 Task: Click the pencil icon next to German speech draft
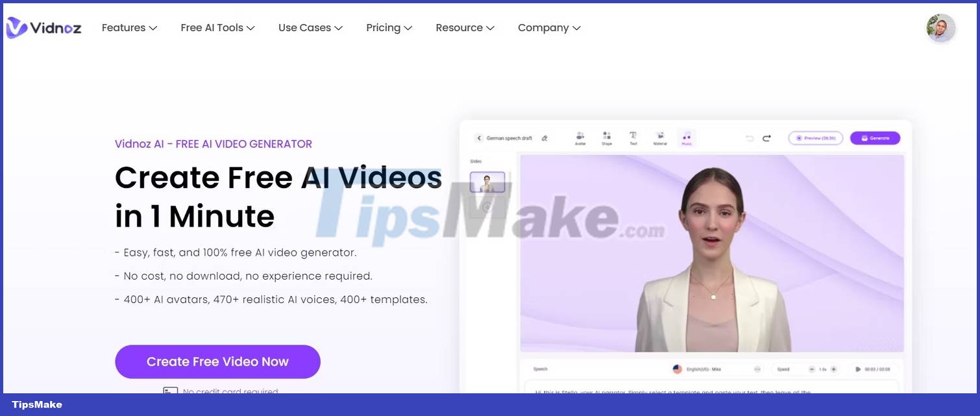click(x=545, y=138)
